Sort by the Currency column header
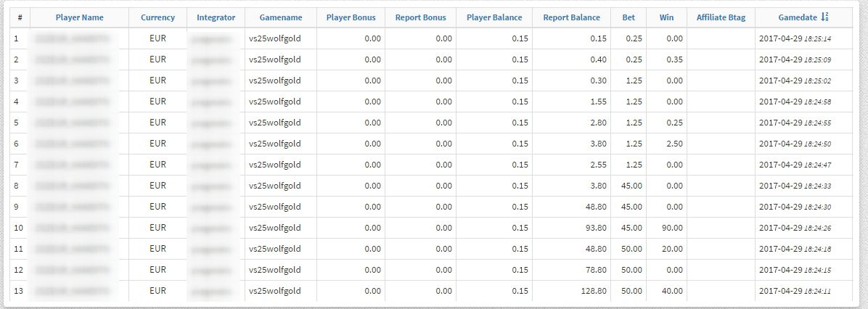The height and width of the screenshot is (309, 868). click(x=157, y=17)
